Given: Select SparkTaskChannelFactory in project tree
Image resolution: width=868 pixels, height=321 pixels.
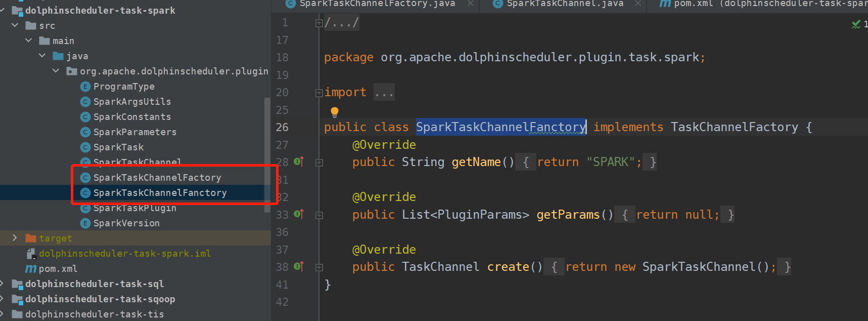Looking at the screenshot, I should point(157,178).
